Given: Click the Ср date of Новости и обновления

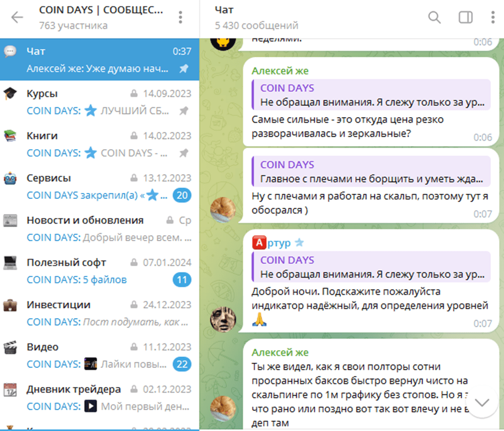Looking at the screenshot, I should (x=185, y=221).
